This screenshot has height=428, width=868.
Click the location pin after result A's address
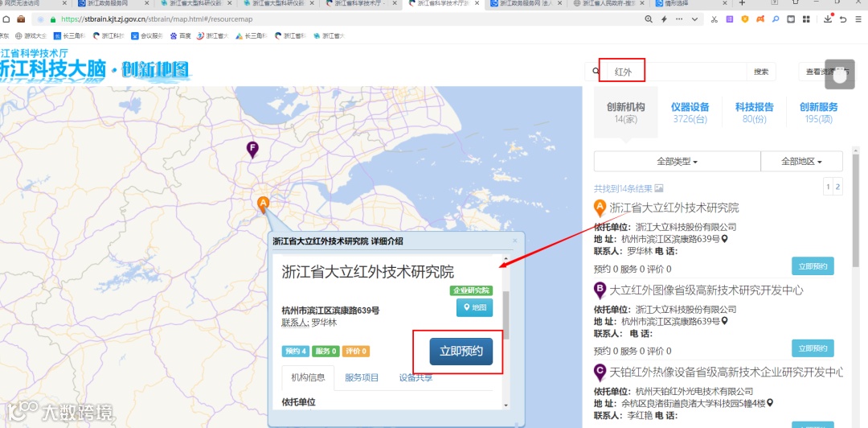724,240
